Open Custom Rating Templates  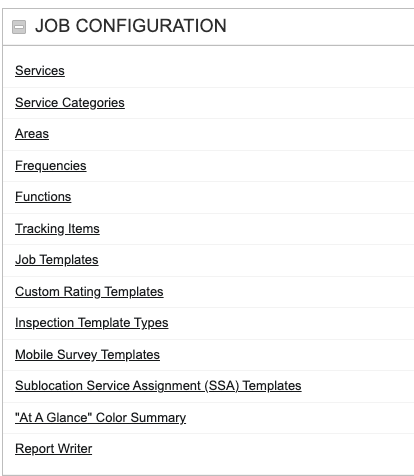coord(89,292)
